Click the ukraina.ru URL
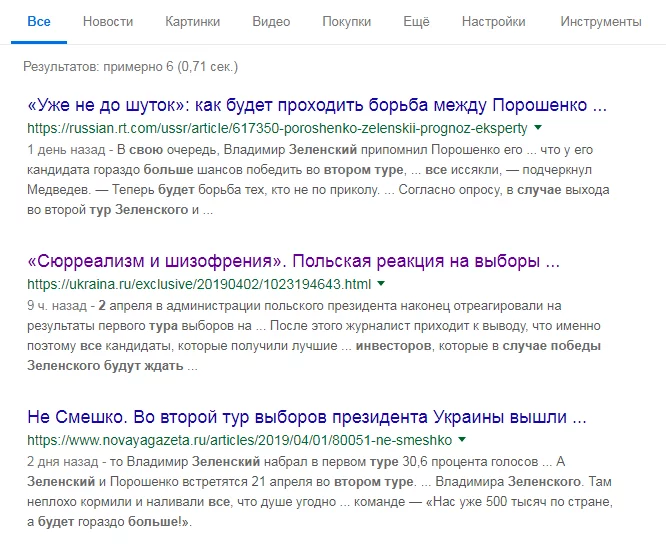 click(x=199, y=284)
